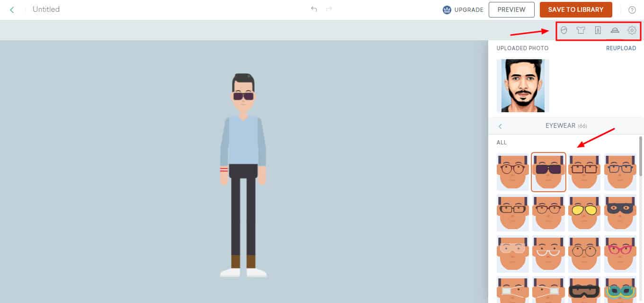Select the dark purple sunglasses option

[x=548, y=172]
